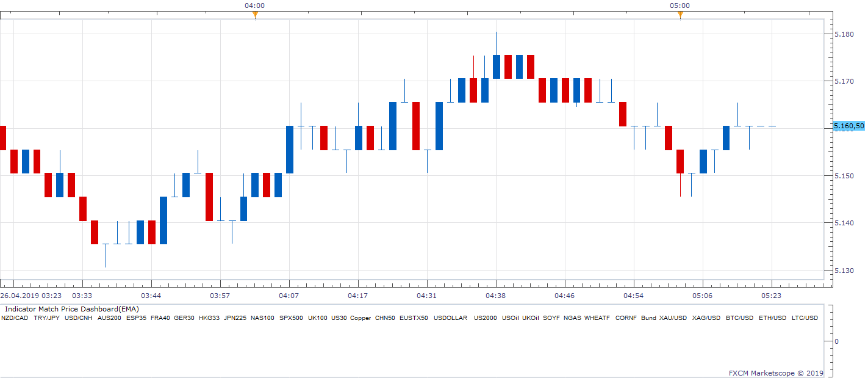Select ETH/USD in the dashboard
The width and height of the screenshot is (868, 378).
point(772,318)
